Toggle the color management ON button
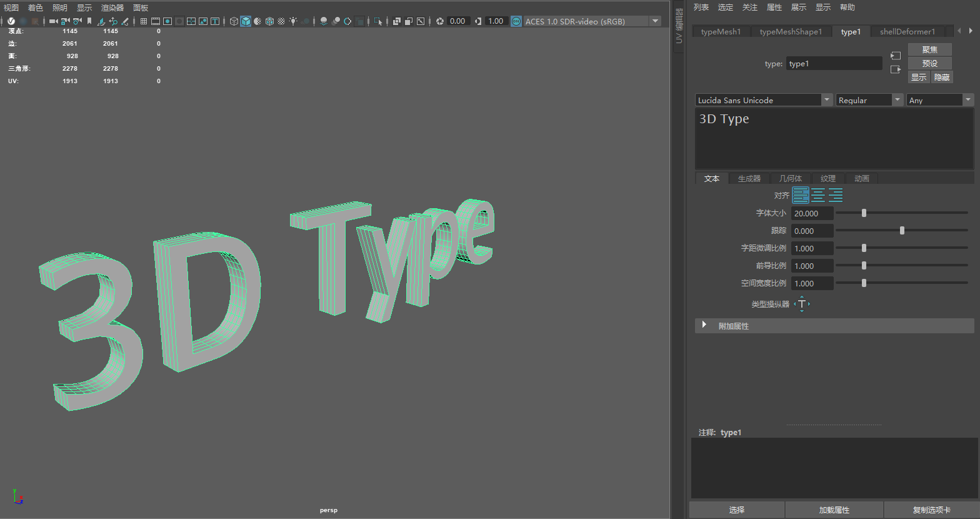Image resolution: width=980 pixels, height=519 pixels. click(516, 21)
